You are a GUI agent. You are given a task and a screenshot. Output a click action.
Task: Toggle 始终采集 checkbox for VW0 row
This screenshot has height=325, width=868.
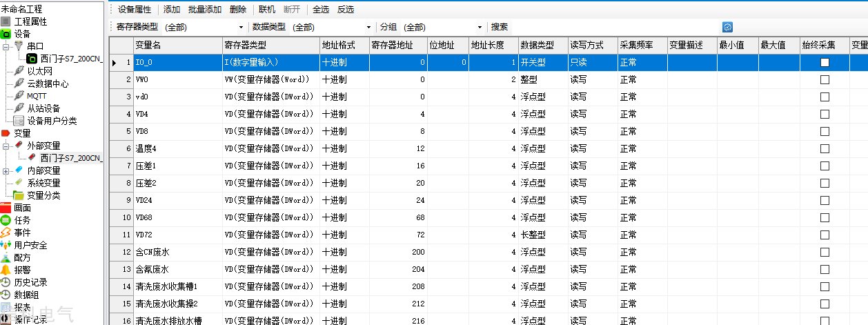825,79
